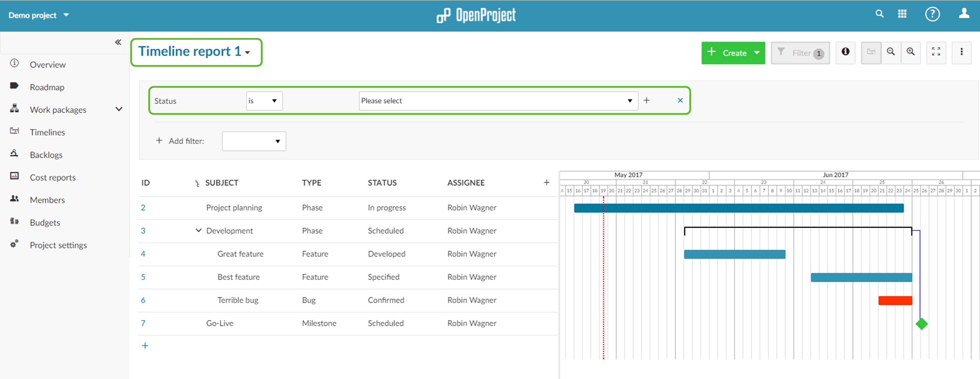
Task: Select the Backlogs sidebar icon
Action: pos(14,154)
